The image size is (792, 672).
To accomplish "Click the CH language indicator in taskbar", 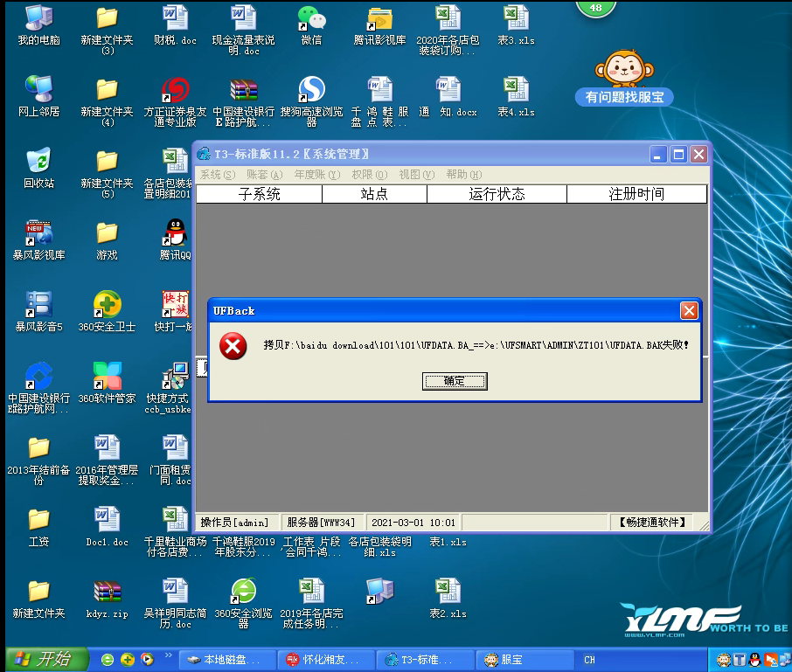I will click(x=589, y=660).
